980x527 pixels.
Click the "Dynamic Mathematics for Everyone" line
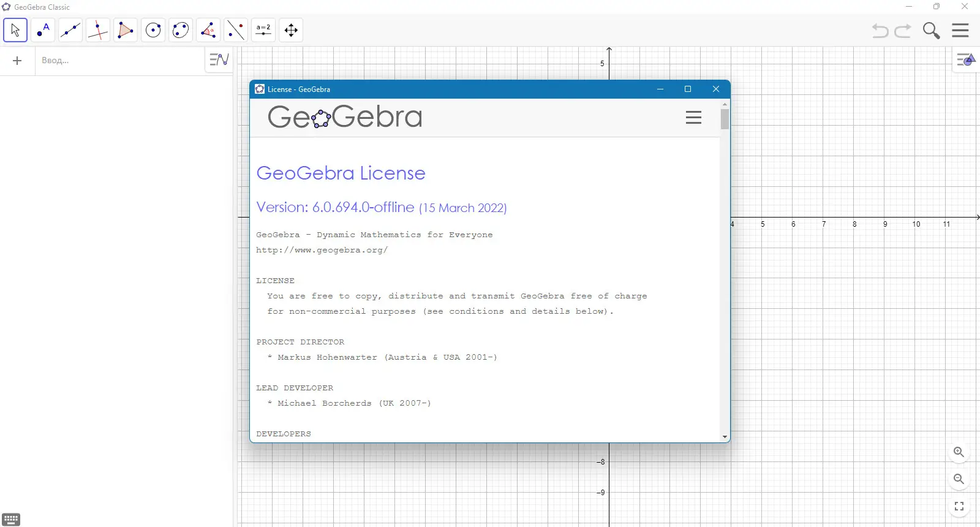374,235
